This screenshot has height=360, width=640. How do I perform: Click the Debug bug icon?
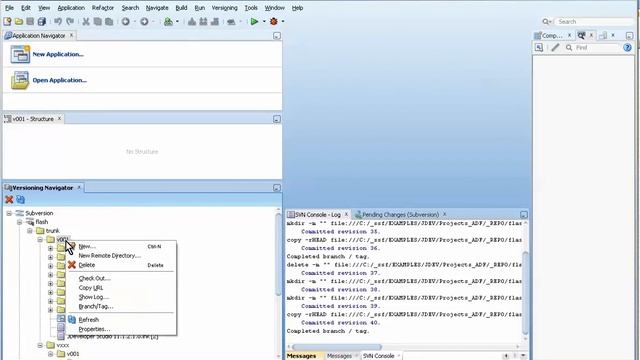pos(274,22)
